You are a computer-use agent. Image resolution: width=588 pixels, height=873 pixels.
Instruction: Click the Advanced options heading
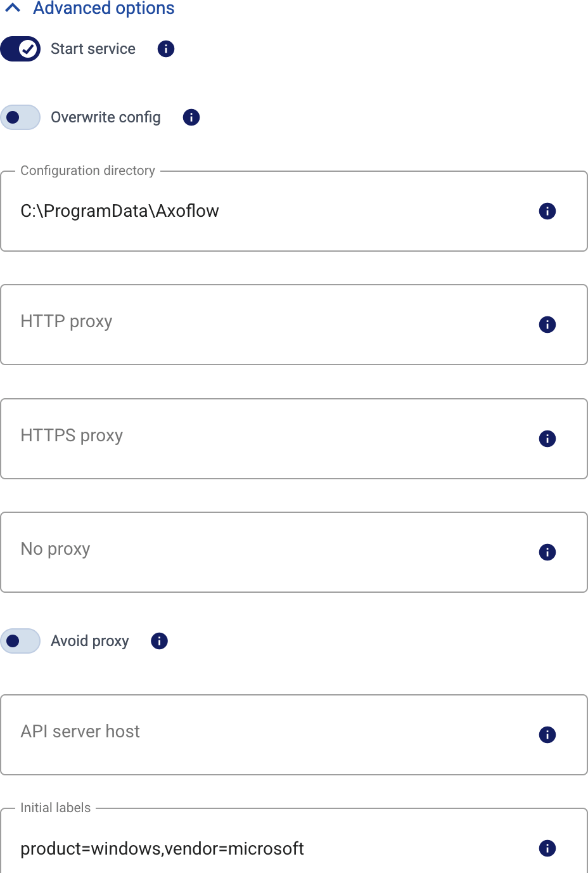click(x=104, y=8)
